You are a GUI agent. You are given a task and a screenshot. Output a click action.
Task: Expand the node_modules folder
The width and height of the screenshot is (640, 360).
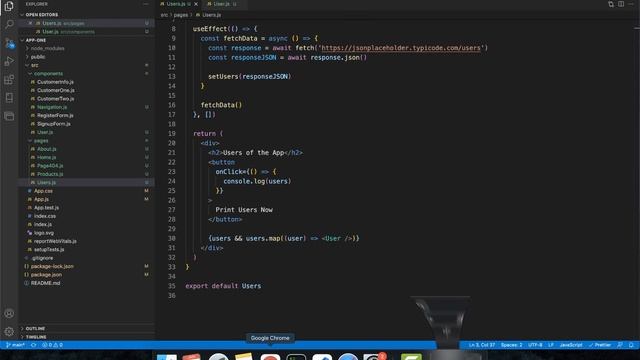[x=47, y=49]
